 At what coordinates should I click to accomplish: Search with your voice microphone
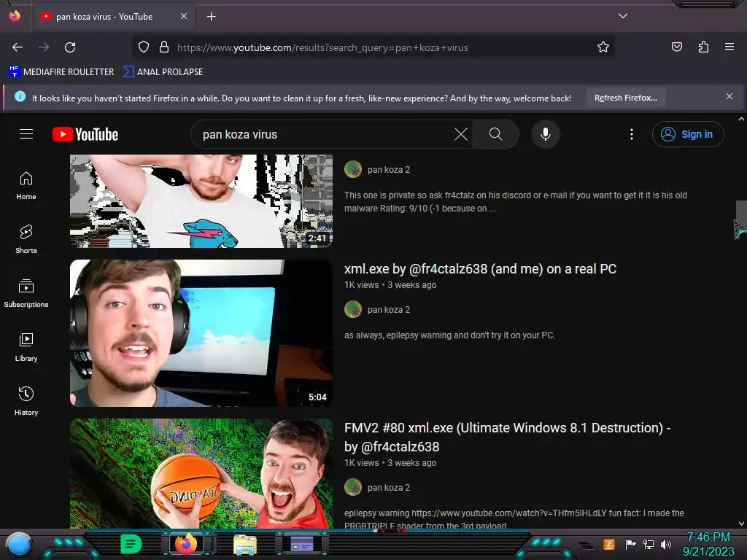point(546,134)
